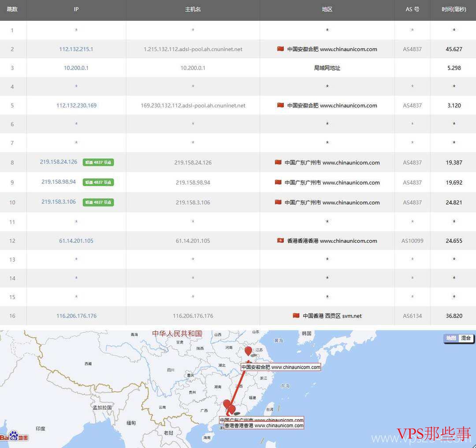Click the China flag icon in hop 5 row

(x=280, y=105)
